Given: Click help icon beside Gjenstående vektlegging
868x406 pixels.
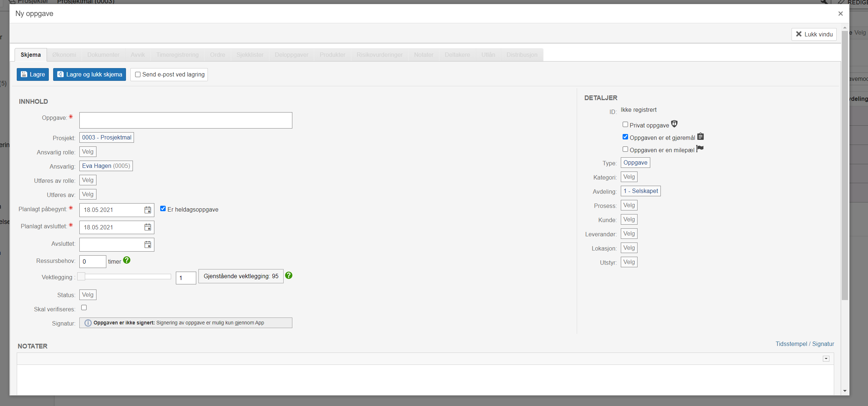Looking at the screenshot, I should (289, 276).
